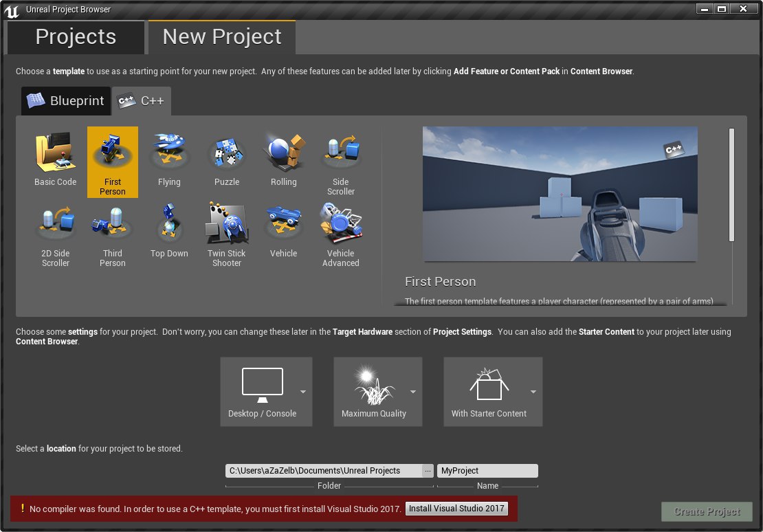Open the C++ template tab
Image resolution: width=763 pixels, height=532 pixels.
click(142, 101)
